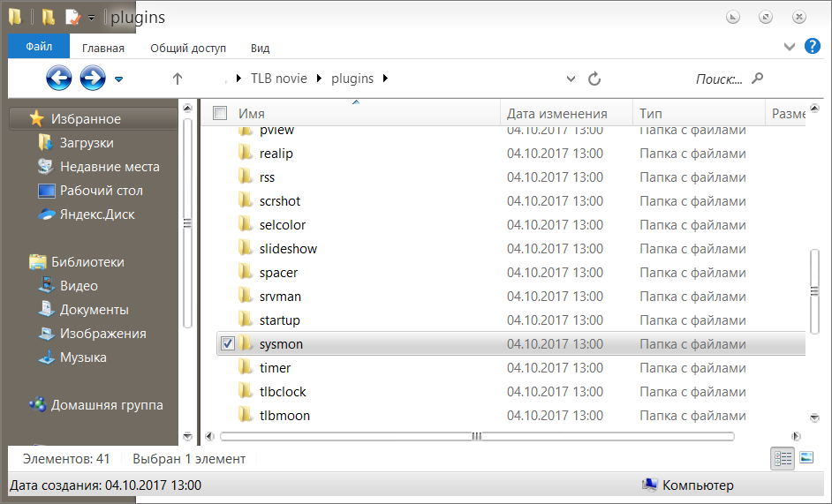Expand the ribbon with the chevron
Screen dimensions: 832x504
pos(790,46)
